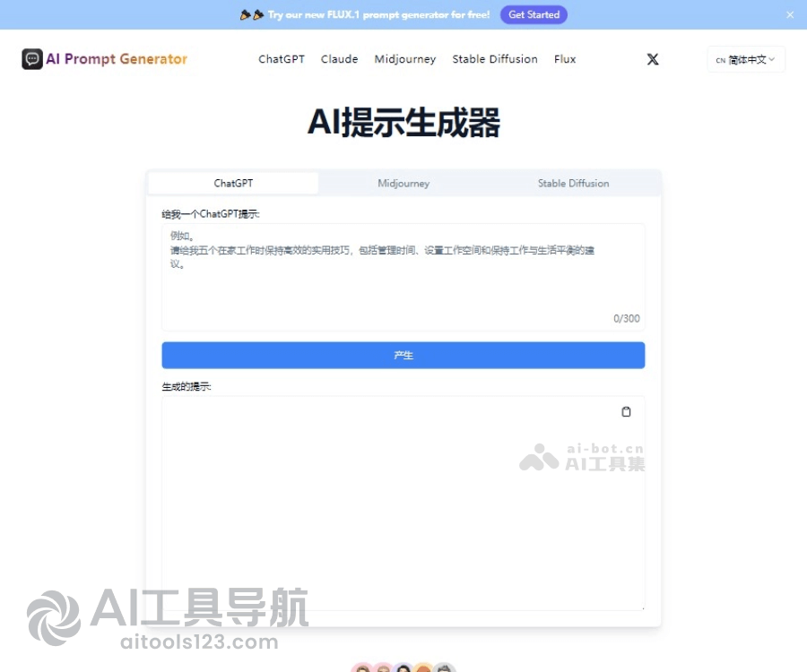Open the 简体中文 language dropdown
The width and height of the screenshot is (807, 672).
click(746, 60)
